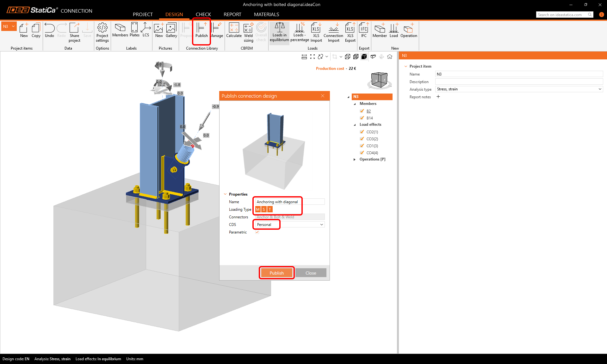Click the Calculate icon in CBFEM group
Viewport: 607px width, 364px height.
[x=234, y=31]
